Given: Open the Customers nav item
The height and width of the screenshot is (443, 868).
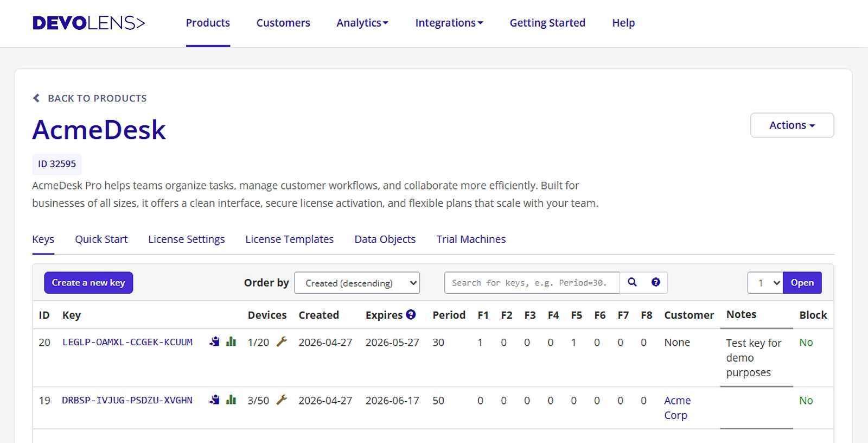Looking at the screenshot, I should click(283, 23).
